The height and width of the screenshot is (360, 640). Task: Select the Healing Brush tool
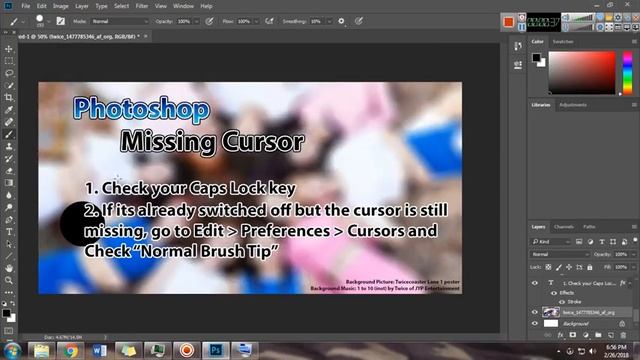click(9, 122)
